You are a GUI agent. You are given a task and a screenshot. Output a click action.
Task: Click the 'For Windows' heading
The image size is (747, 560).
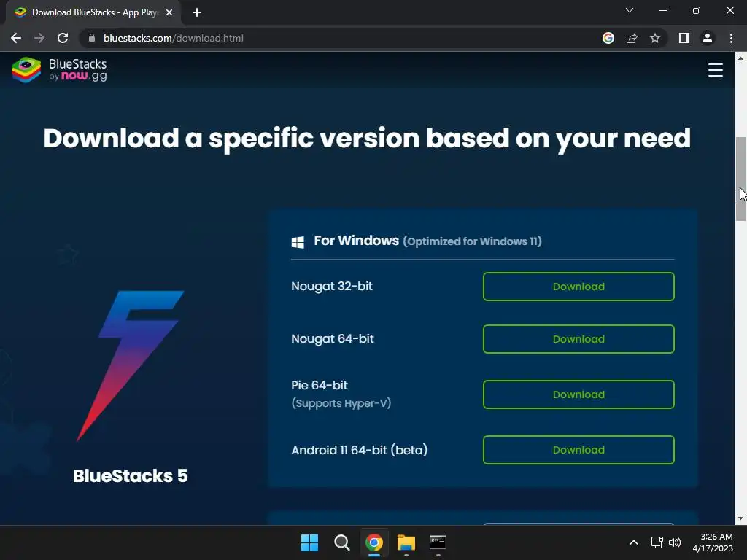356,241
